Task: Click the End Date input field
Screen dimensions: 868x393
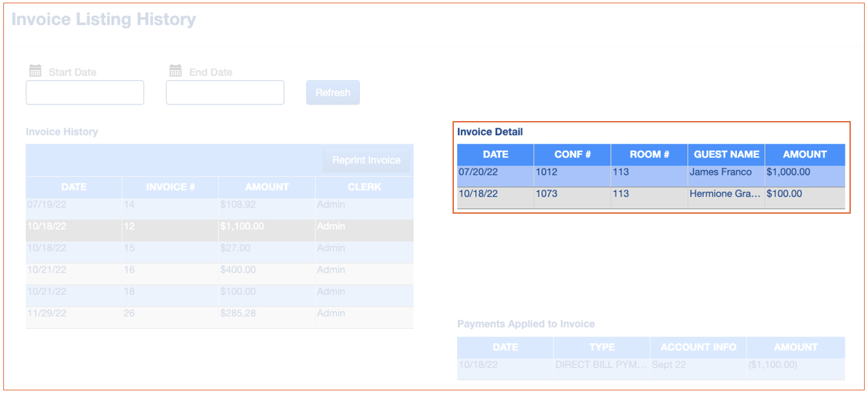Action: [x=225, y=93]
